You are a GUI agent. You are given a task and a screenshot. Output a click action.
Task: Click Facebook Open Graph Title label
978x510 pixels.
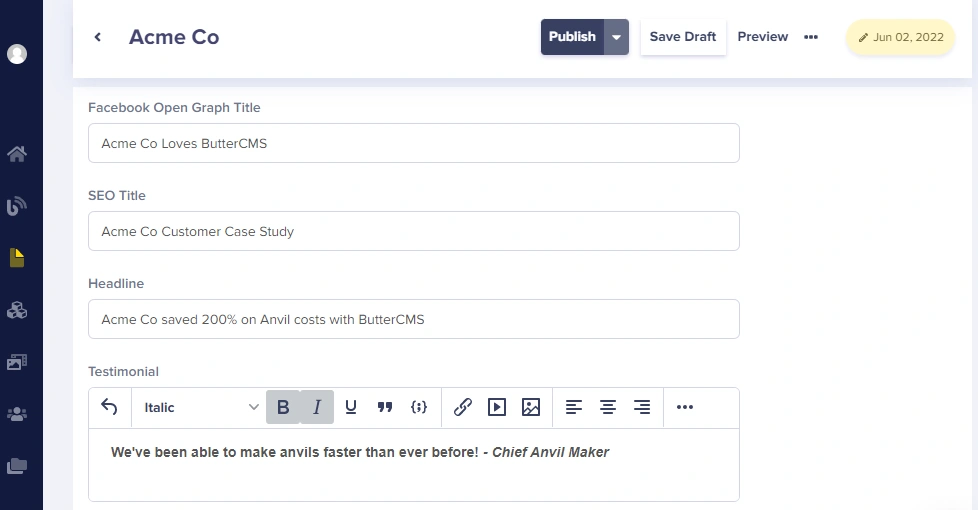[174, 108]
